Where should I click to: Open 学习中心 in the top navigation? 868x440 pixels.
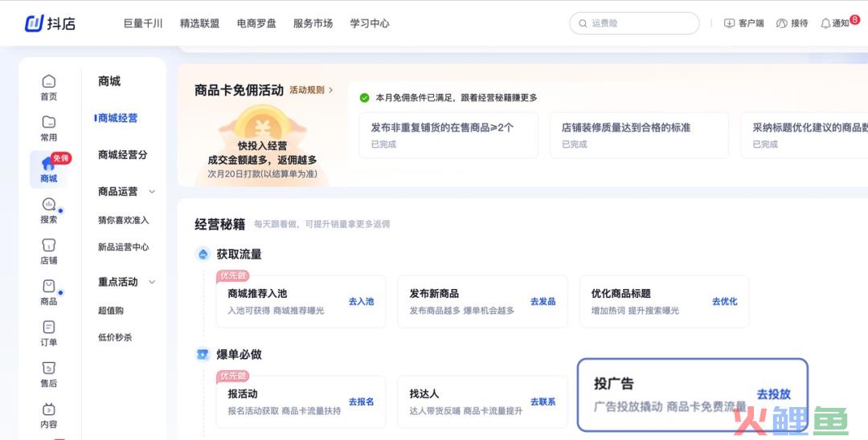(370, 23)
